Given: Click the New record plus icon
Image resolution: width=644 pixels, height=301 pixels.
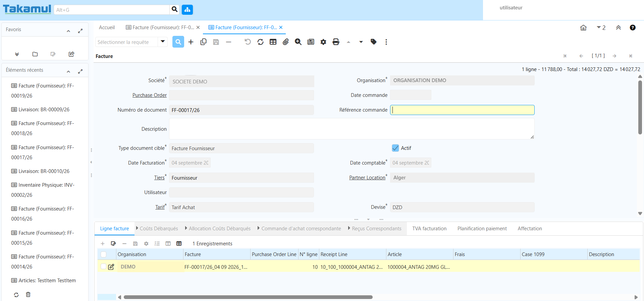Looking at the screenshot, I should 191,42.
